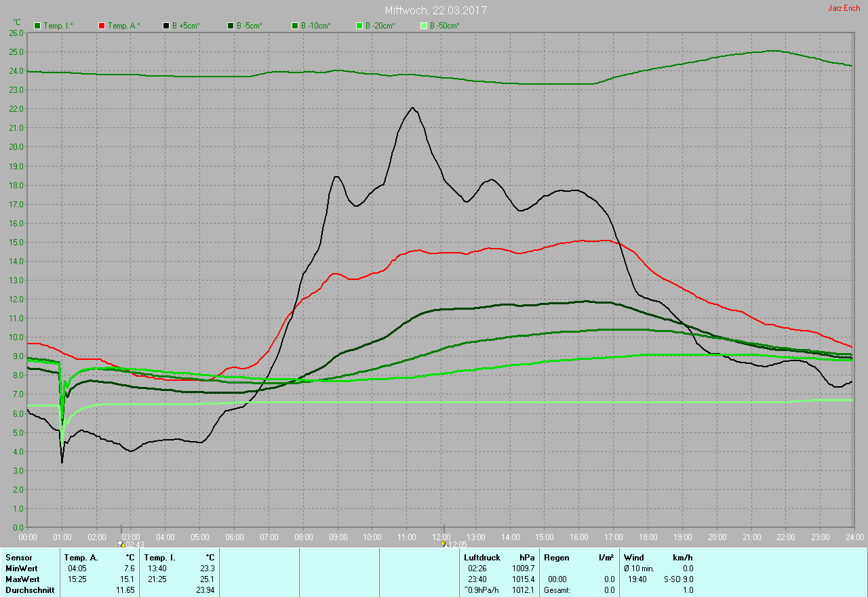The image size is (868, 597).
Task: Click the pressure value 1012.1
Action: [x=525, y=590]
